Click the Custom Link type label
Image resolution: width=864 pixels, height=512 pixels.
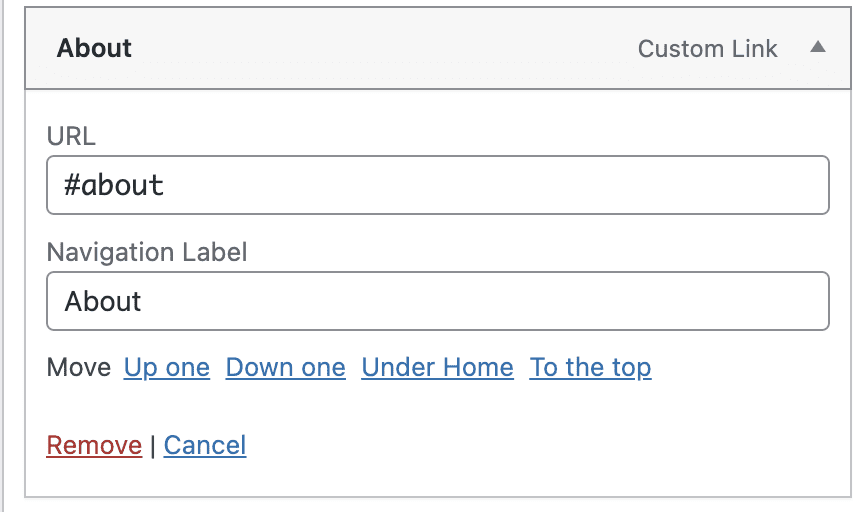coord(707,48)
